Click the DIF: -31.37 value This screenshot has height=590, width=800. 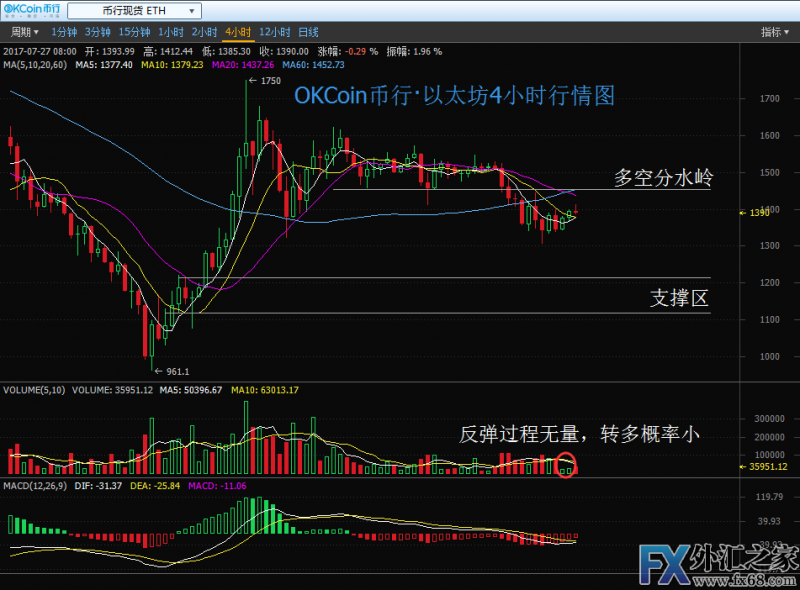[98, 486]
